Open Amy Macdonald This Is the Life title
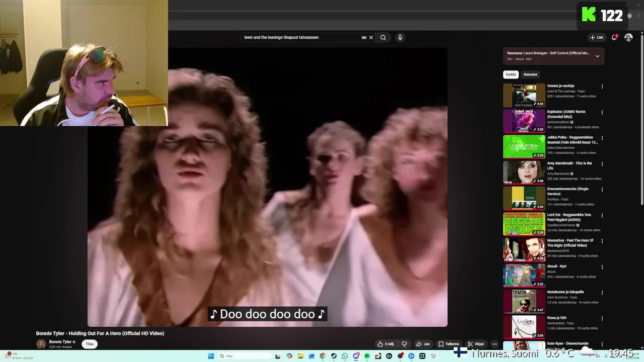The width and height of the screenshot is (644, 362). pos(570,165)
